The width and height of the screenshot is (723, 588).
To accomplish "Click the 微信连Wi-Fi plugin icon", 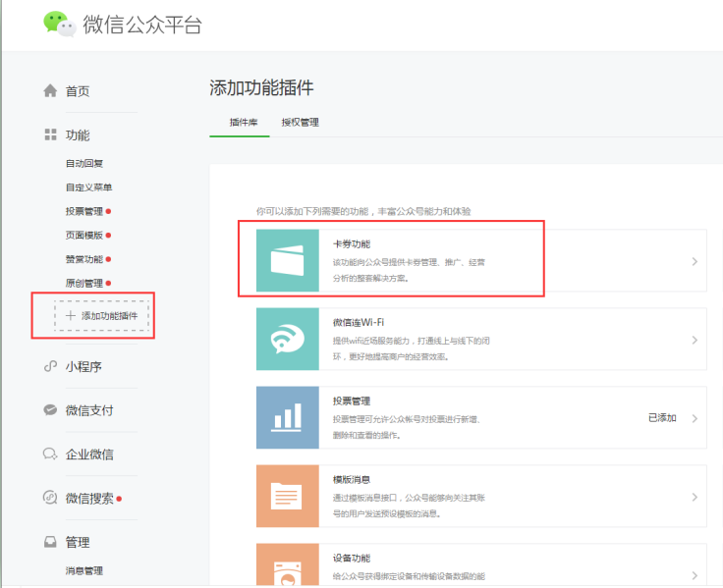I will coord(288,340).
